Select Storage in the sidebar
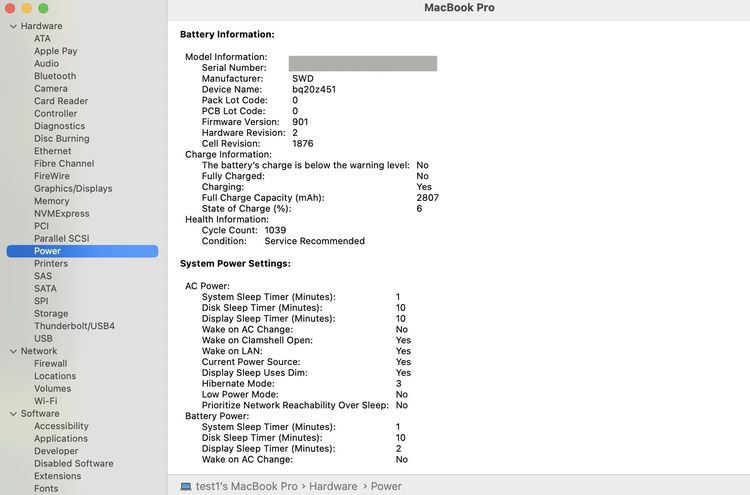Viewport: 750px width, 495px height. tap(51, 313)
